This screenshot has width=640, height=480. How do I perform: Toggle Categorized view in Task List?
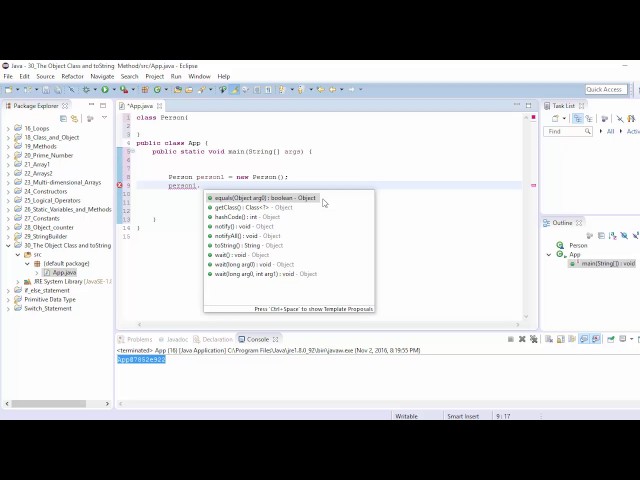tap(578, 118)
